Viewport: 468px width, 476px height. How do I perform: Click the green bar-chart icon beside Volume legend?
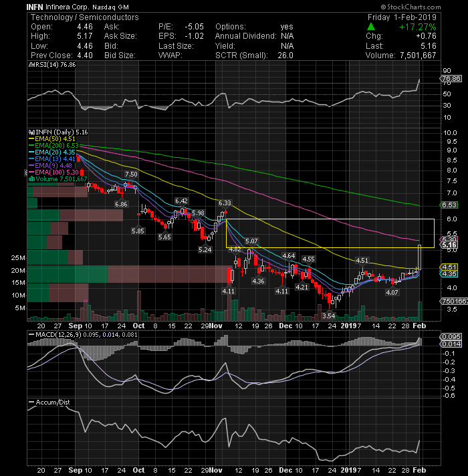click(31, 178)
